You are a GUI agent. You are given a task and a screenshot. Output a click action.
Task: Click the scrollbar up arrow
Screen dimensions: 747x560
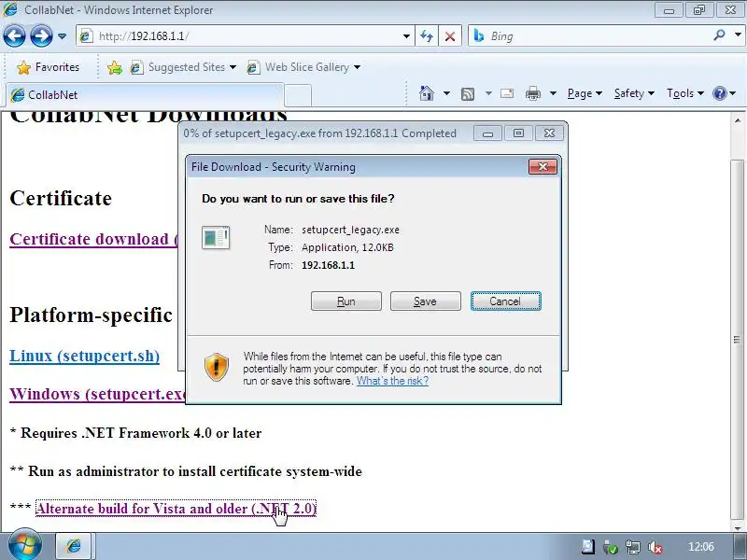pos(738,120)
